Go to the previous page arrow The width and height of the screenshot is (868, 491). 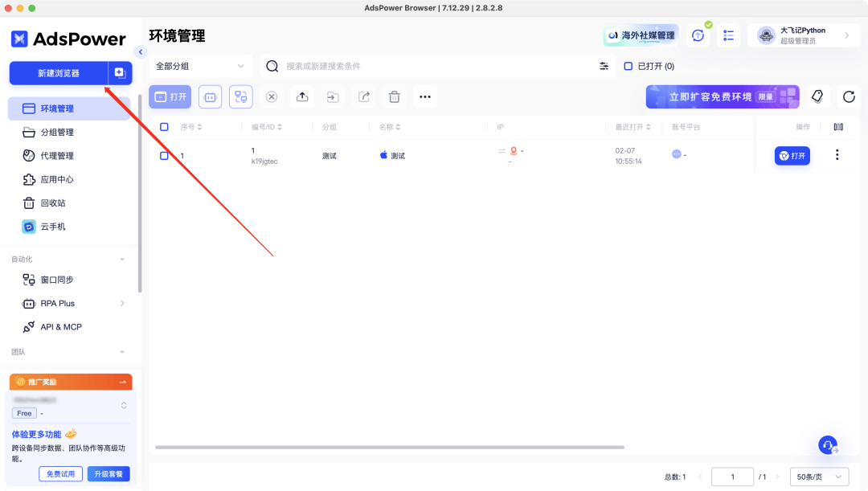click(x=700, y=477)
